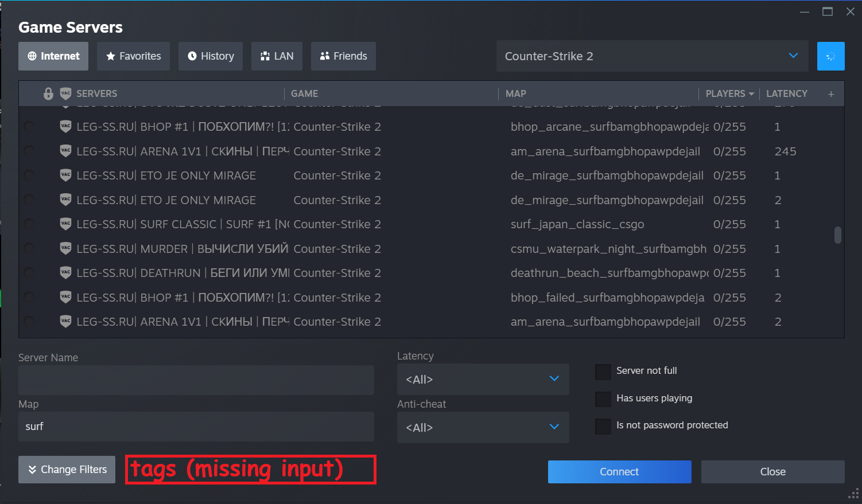Click inside the Server Name input field
This screenshot has width=862, height=504.
pyautogui.click(x=196, y=380)
